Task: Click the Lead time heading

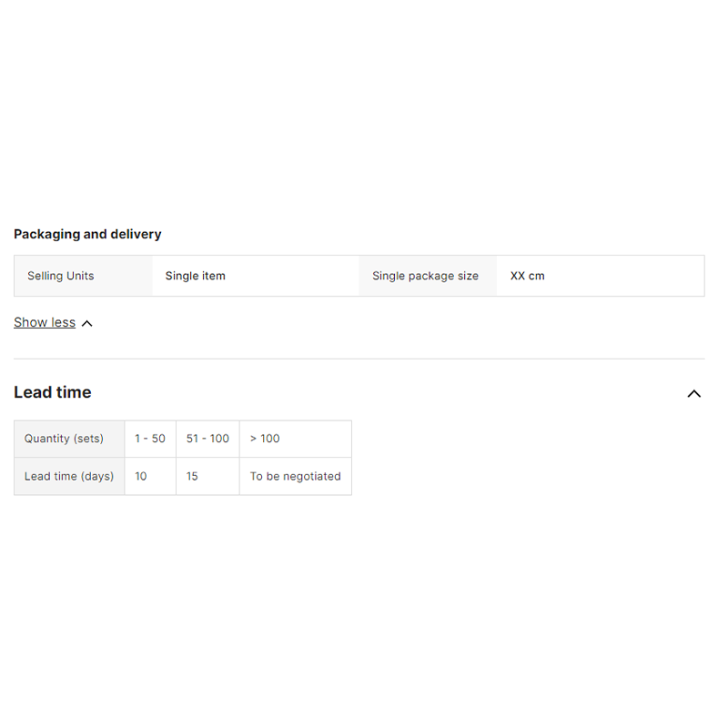Action: pyautogui.click(x=53, y=392)
